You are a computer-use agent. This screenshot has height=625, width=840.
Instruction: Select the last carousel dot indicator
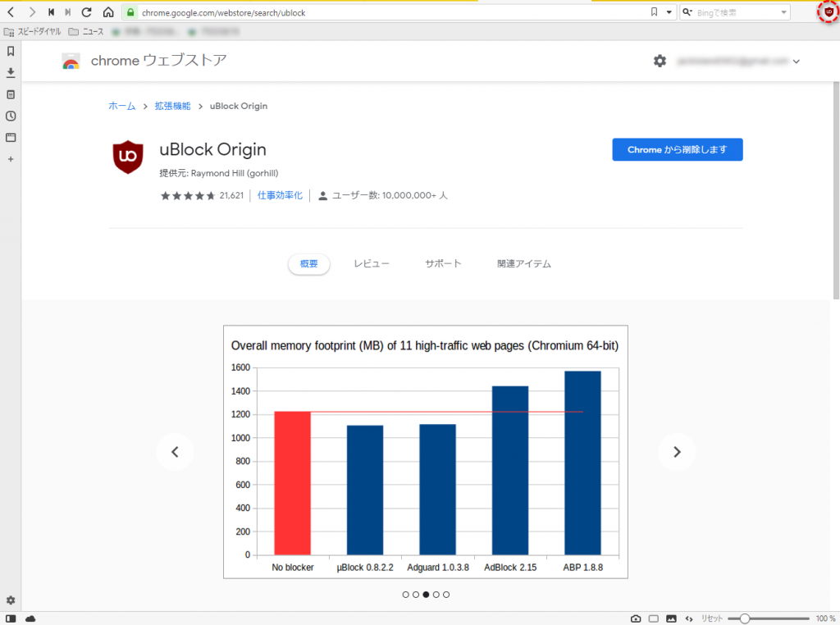click(x=446, y=595)
